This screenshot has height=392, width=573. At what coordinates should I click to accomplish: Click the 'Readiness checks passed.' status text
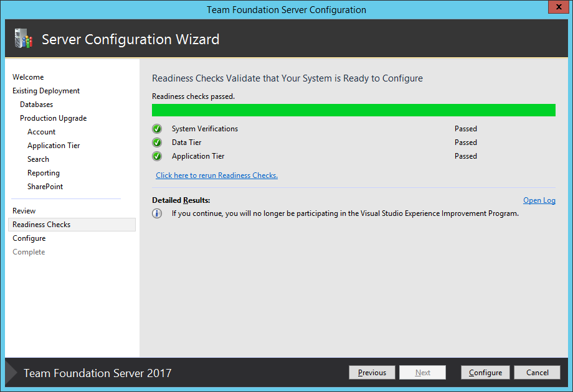pos(193,96)
